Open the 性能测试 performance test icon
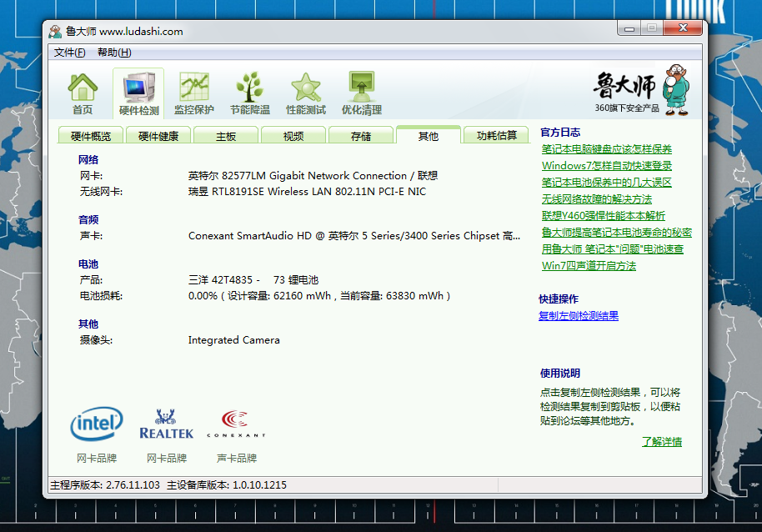The width and height of the screenshot is (762, 532). click(x=306, y=93)
